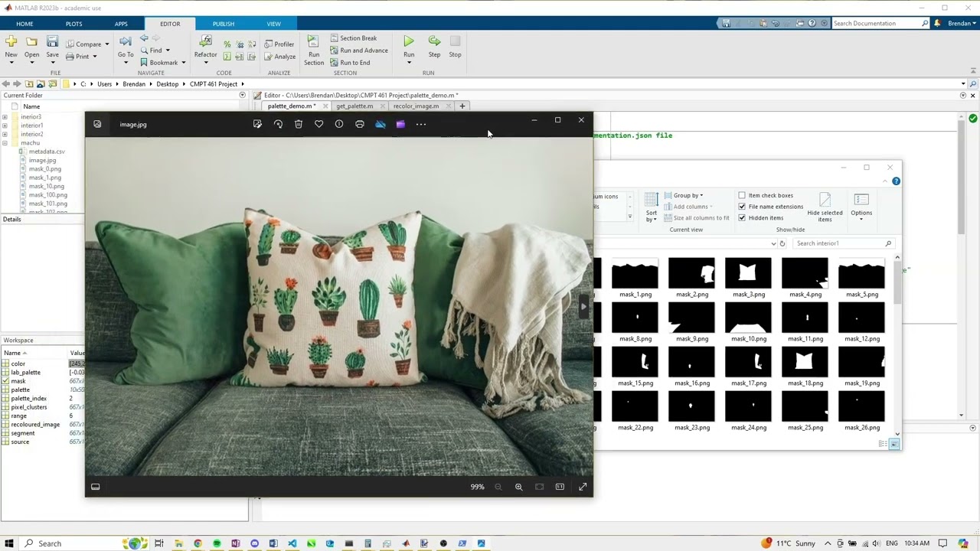Toggle the filmstrip icon at Photos bottom-left
Screen dimensions: 980x551
click(x=96, y=487)
